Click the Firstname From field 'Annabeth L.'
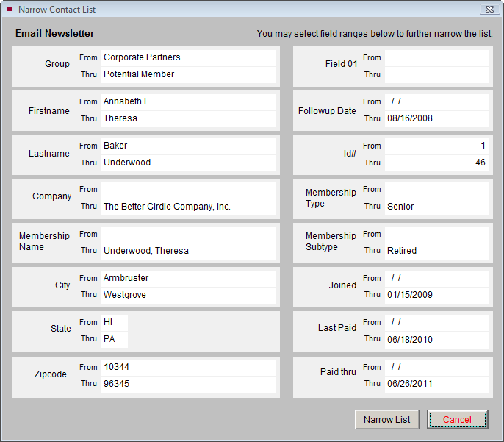This screenshot has height=442, width=504. point(187,101)
